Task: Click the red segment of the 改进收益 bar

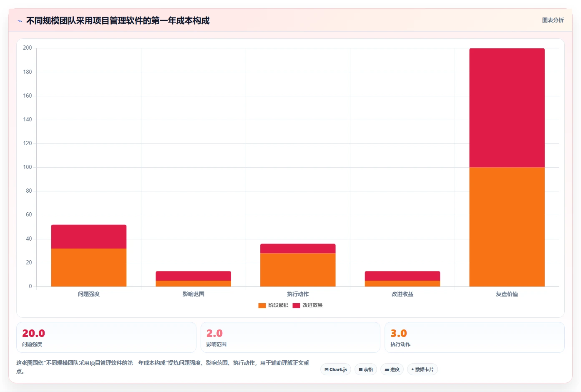Action: coord(402,276)
